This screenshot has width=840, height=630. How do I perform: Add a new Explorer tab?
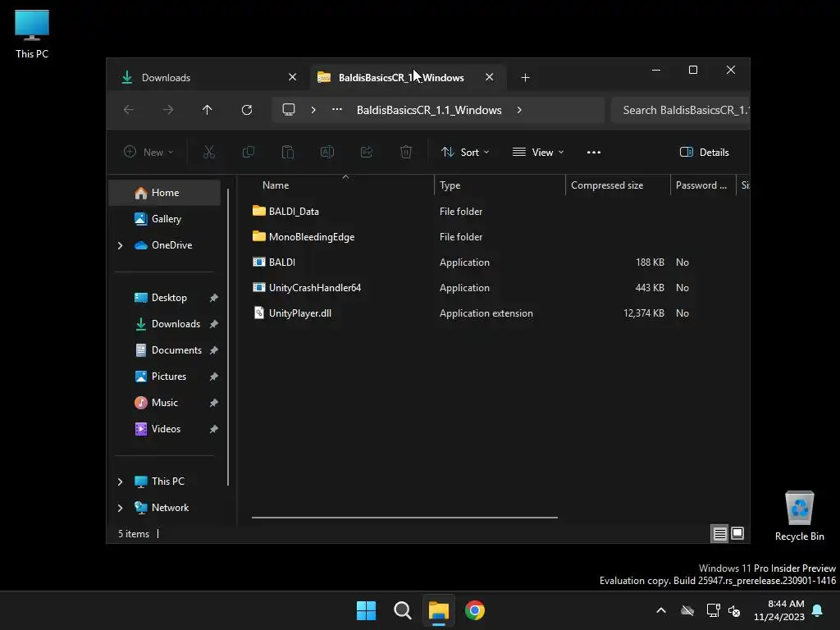(x=525, y=78)
